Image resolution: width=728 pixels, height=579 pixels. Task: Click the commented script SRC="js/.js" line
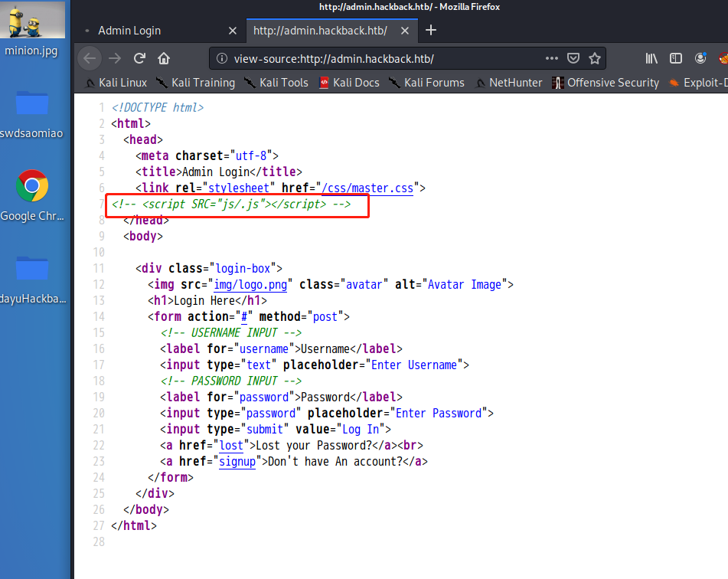click(x=231, y=204)
